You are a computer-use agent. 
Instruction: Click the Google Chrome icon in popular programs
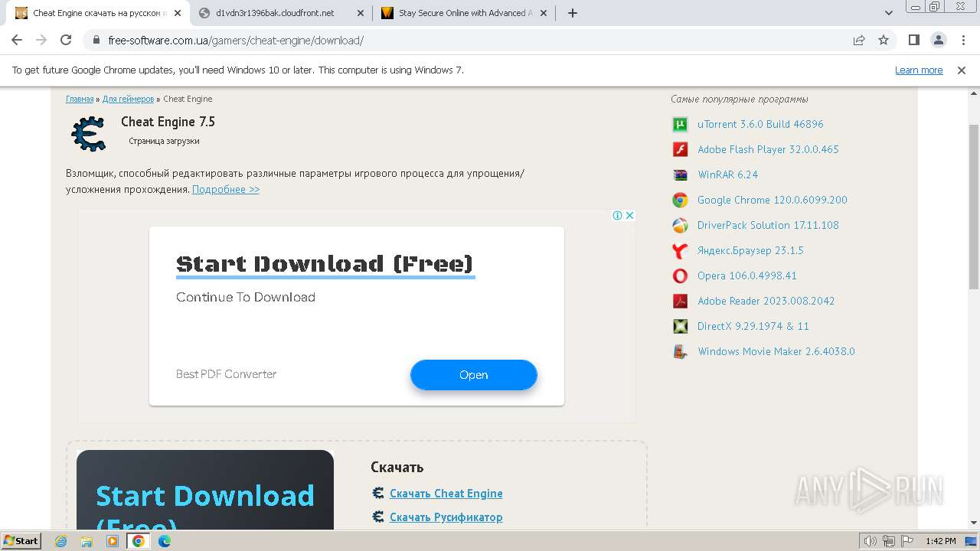coord(680,200)
